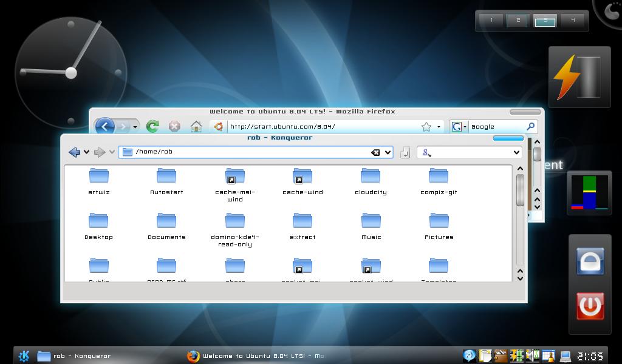Switch to virtual desktop 3 in pager
This screenshot has width=622, height=364.
(545, 21)
